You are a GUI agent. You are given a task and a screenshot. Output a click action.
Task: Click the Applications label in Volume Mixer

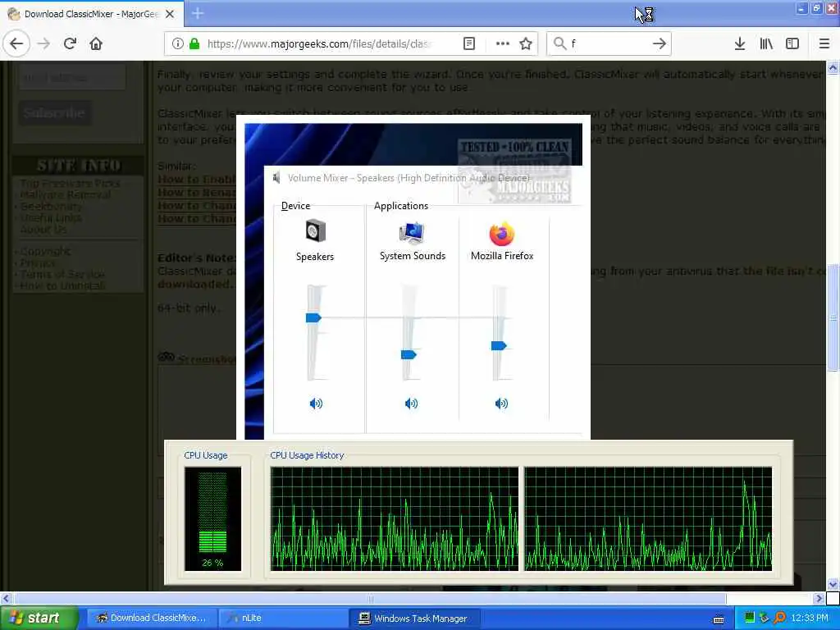(401, 206)
